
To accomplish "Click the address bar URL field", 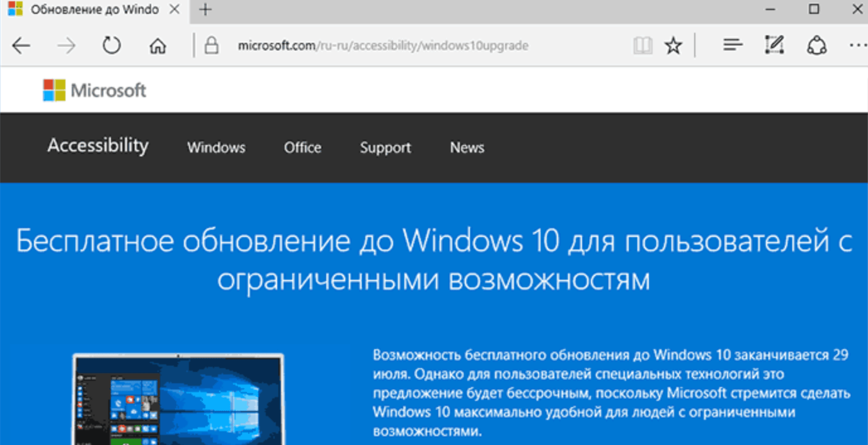I will [x=383, y=45].
